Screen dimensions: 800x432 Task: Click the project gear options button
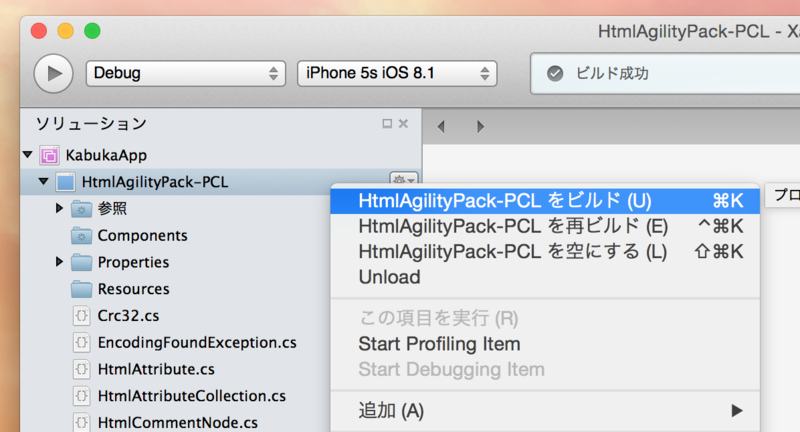tap(404, 178)
